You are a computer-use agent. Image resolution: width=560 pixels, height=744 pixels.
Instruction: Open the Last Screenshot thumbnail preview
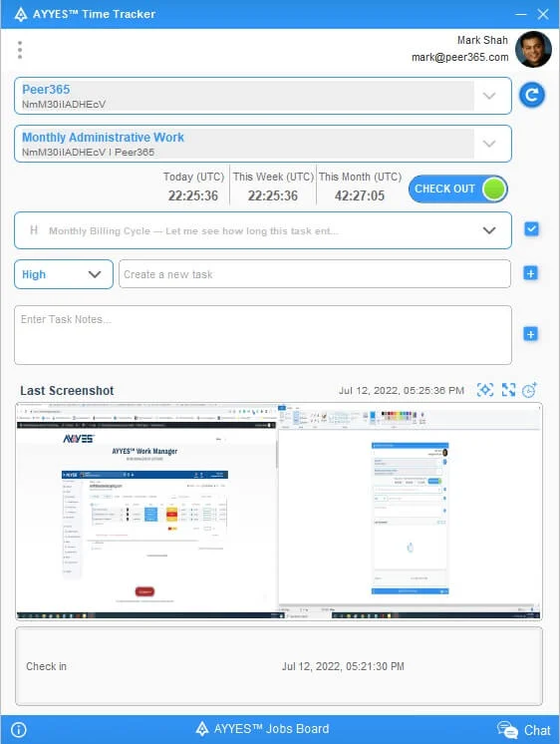point(279,511)
